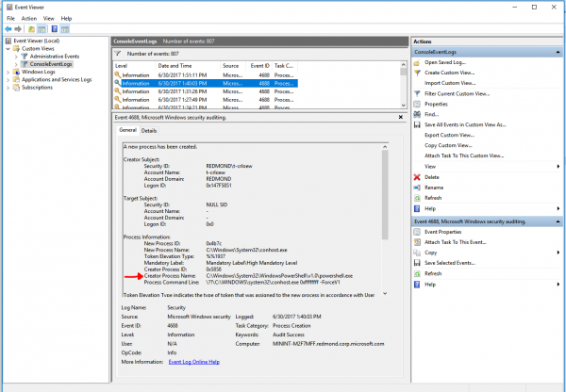This screenshot has width=566, height=392.
Task: Click the Open Saved Log folder icon
Action: coord(417,62)
